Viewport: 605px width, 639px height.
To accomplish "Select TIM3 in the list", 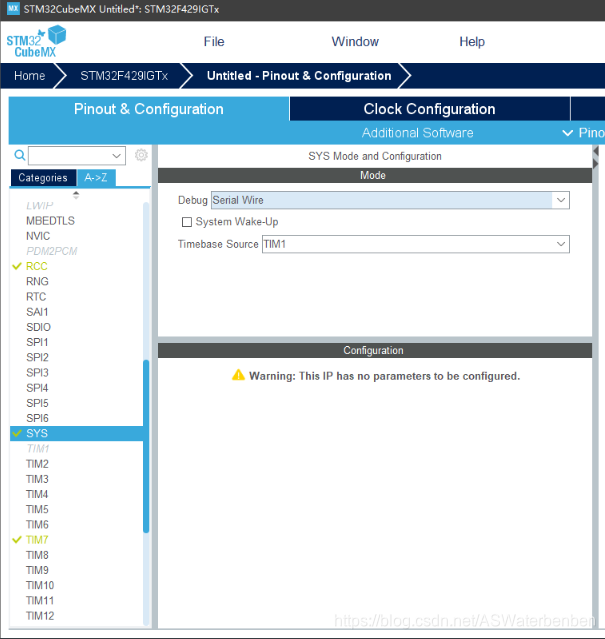I will pos(37,479).
